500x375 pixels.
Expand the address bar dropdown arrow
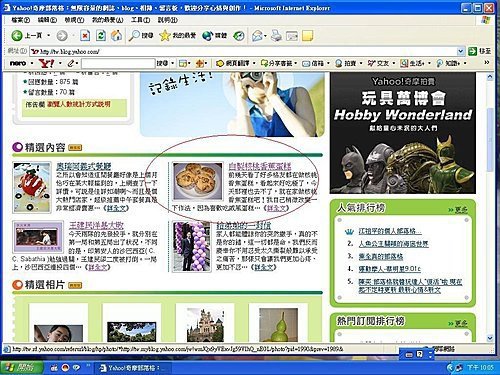(460, 51)
